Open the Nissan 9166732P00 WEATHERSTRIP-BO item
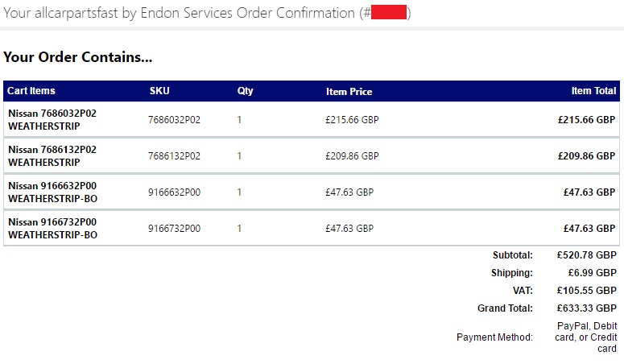Viewport: 624px width, 364px height. click(52, 229)
